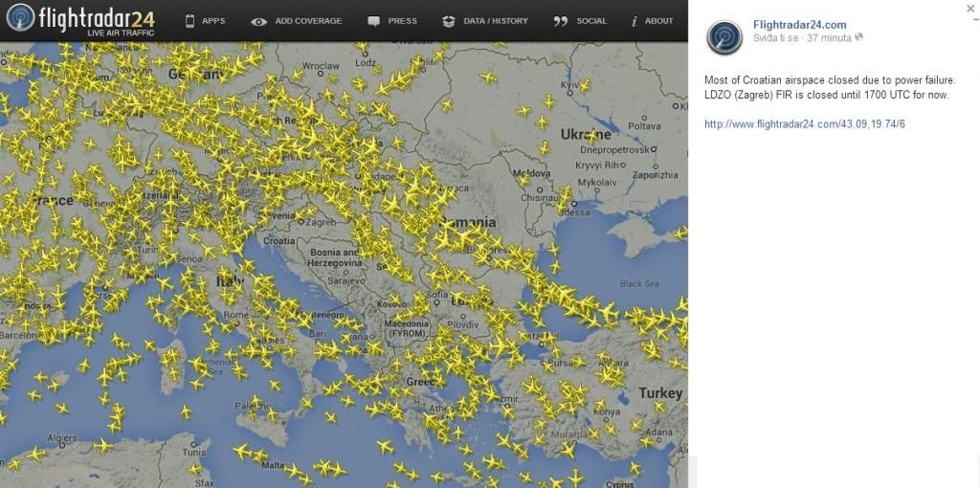Click the Plovdiv city label on map
The image size is (980, 488).
tap(463, 324)
